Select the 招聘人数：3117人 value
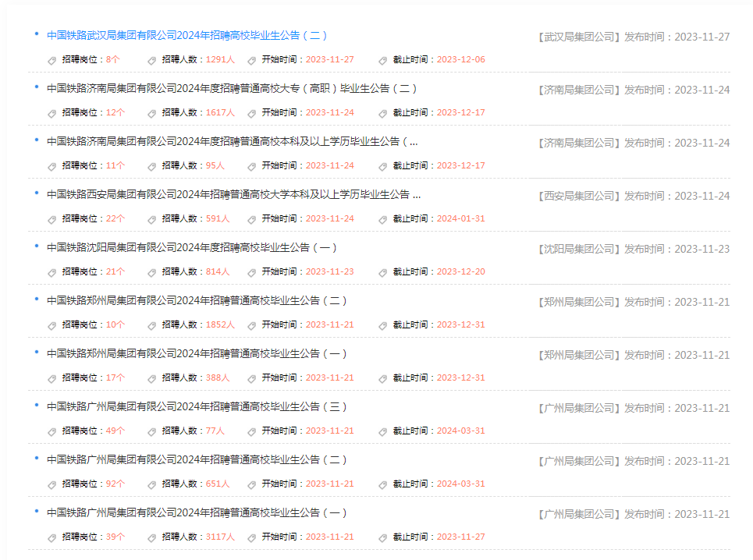Viewport: 753px width, 560px height. pos(220,537)
